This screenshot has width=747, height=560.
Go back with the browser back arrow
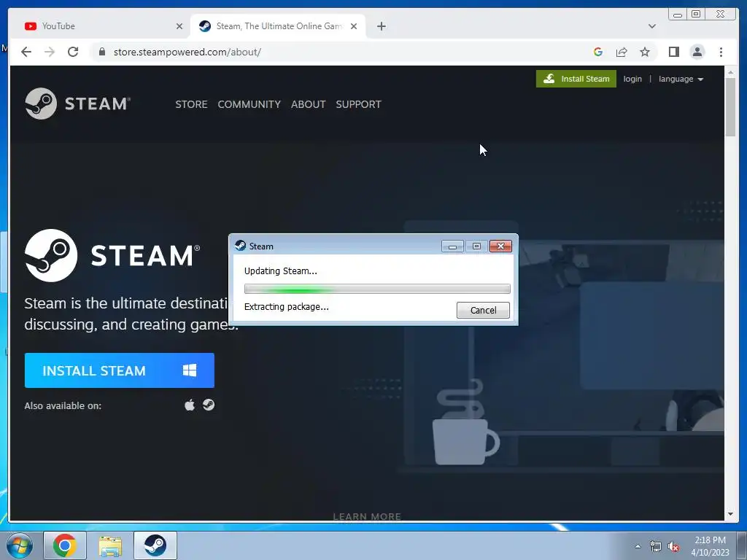pos(26,52)
